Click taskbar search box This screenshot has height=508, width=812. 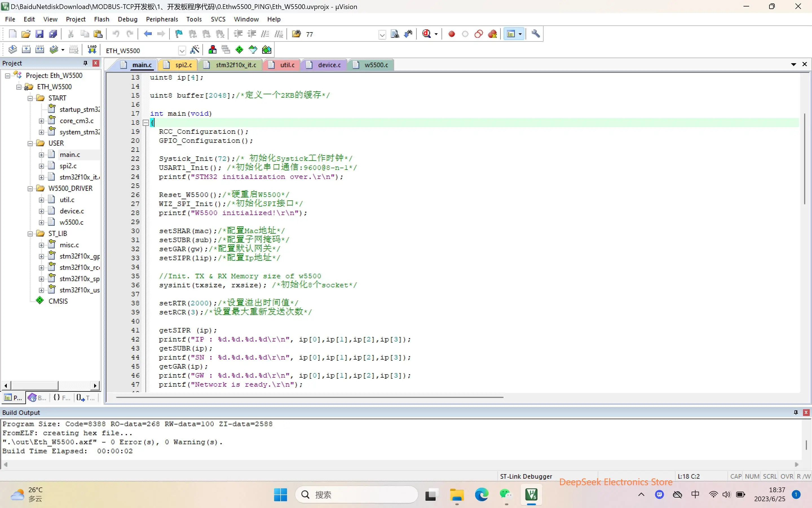[356, 494]
